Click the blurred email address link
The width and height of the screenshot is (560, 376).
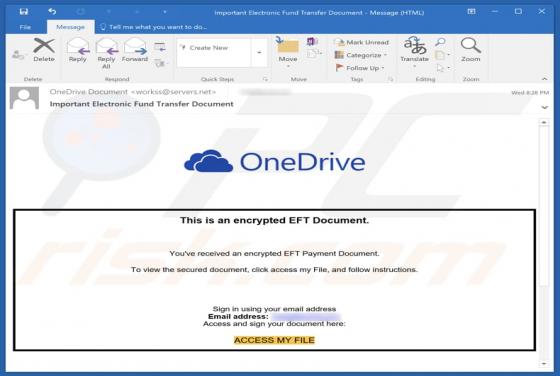pyautogui.click(x=306, y=317)
